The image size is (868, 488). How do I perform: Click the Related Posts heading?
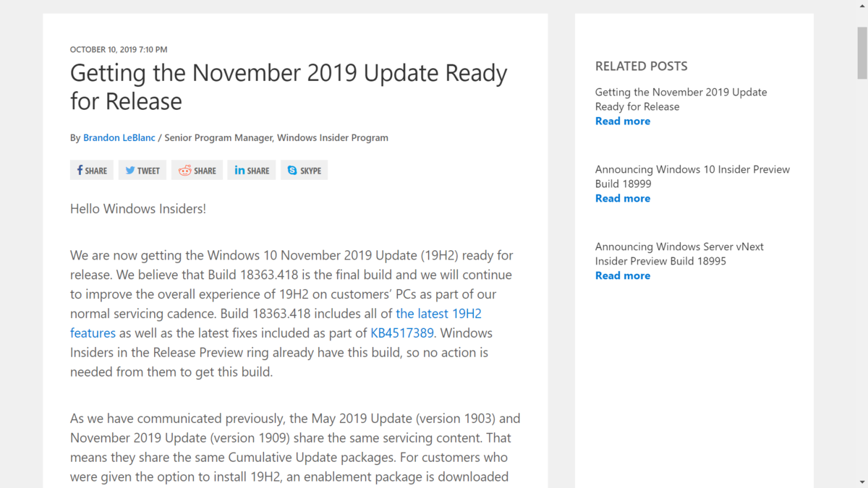[x=641, y=66]
